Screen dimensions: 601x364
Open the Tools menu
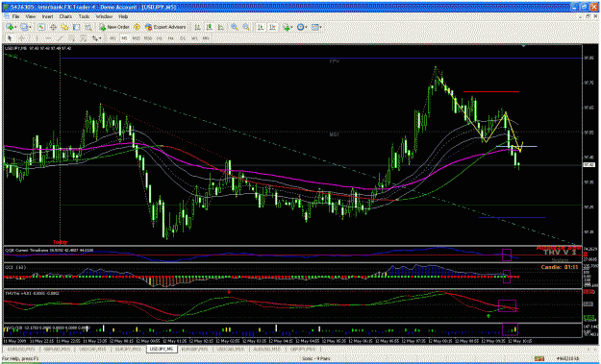coord(84,17)
